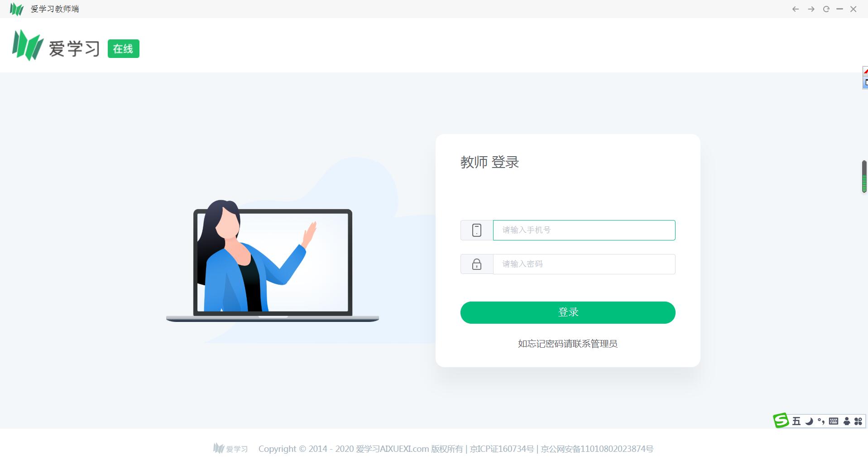Click the lock icon beside password field
This screenshot has width=868, height=460.
click(x=477, y=264)
